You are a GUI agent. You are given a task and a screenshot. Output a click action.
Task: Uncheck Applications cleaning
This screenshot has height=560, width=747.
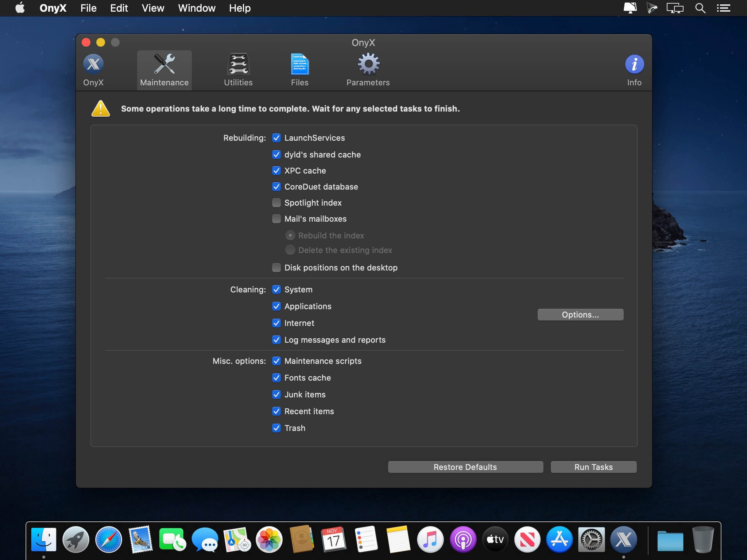coord(276,306)
